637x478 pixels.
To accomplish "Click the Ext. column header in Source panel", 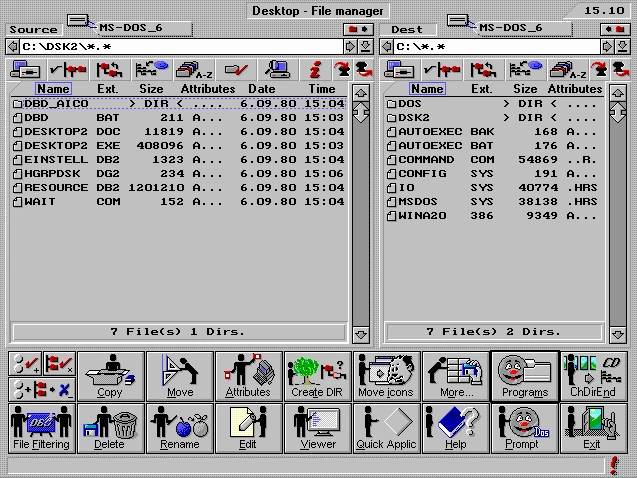I will coord(108,89).
